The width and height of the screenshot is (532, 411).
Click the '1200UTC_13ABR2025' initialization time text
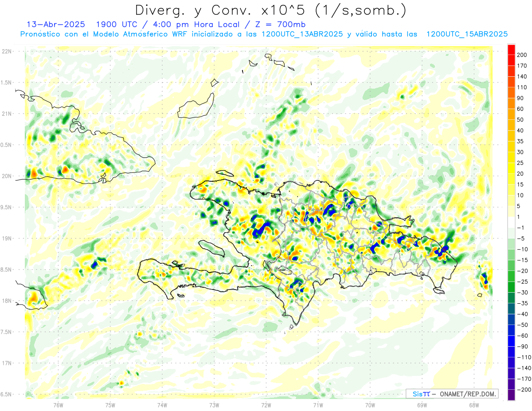click(302, 34)
